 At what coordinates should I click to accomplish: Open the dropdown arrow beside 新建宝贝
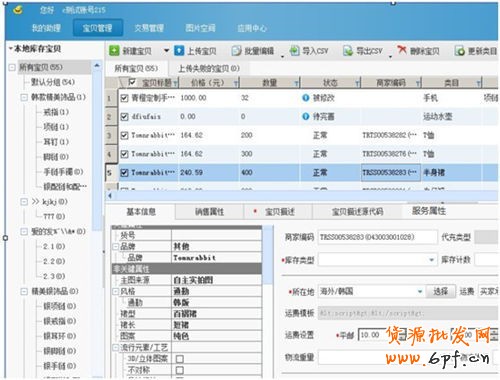coord(166,51)
